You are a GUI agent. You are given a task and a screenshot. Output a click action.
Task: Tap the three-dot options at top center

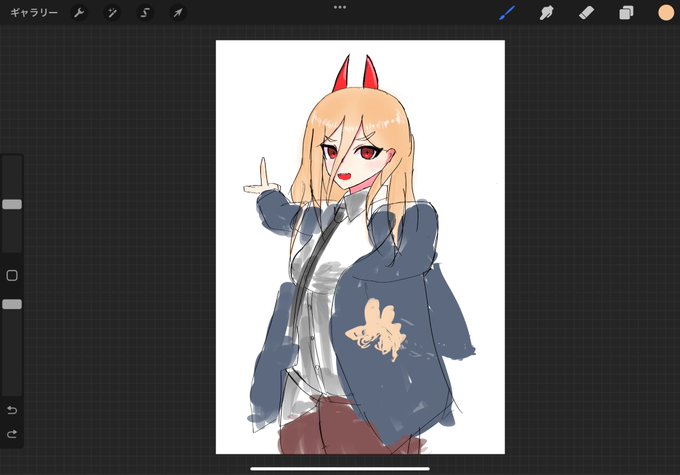click(340, 7)
